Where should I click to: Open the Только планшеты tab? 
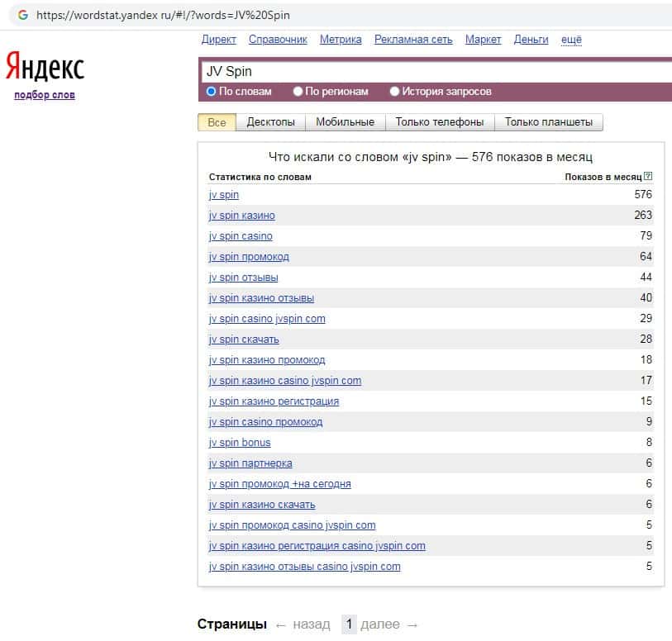coord(548,122)
